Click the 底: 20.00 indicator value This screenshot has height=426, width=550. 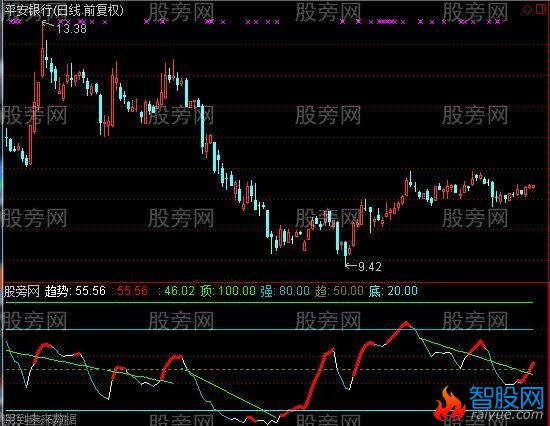[393, 291]
